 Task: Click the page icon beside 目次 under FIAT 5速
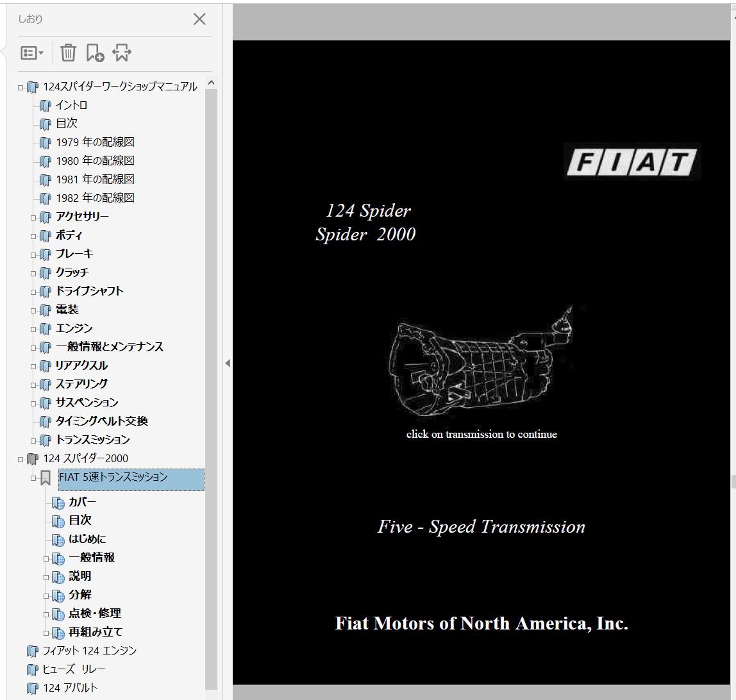tap(58, 521)
